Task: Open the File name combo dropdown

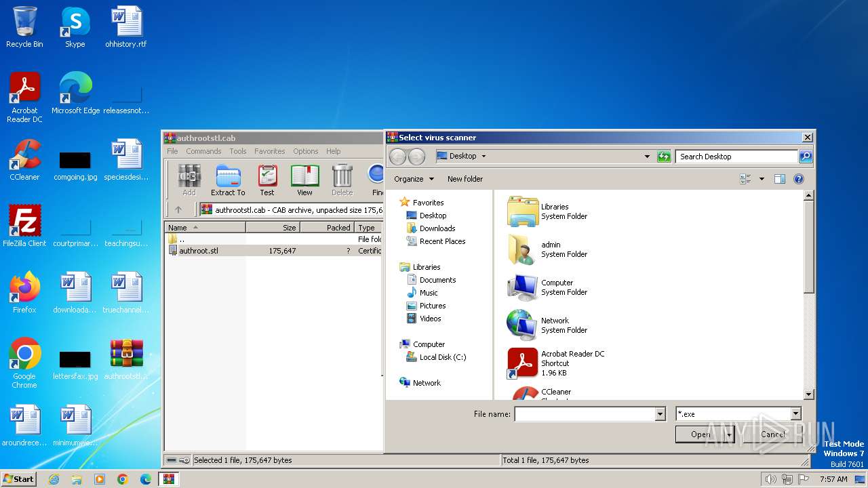Action: 660,414
